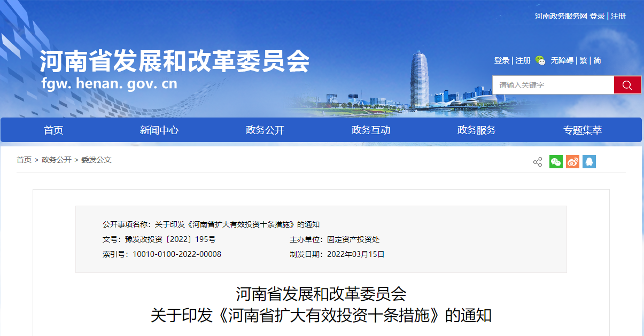Switch to simplified Chinese with 简
The height and width of the screenshot is (336, 644).
click(597, 60)
